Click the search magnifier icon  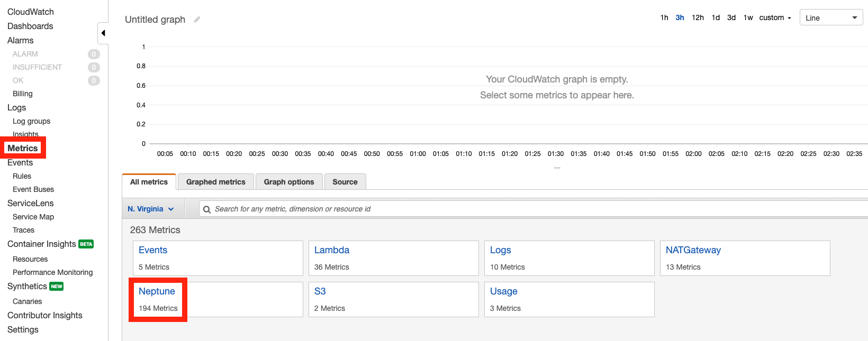click(207, 209)
